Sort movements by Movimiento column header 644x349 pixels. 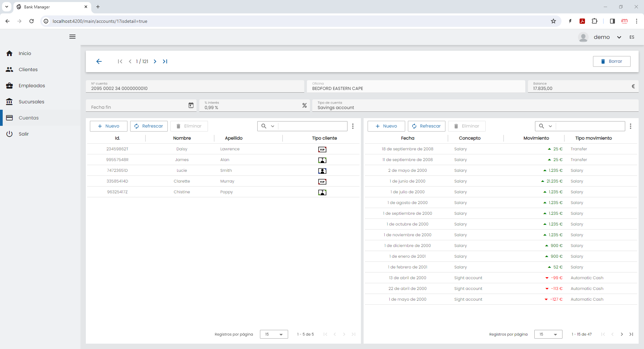(536, 138)
